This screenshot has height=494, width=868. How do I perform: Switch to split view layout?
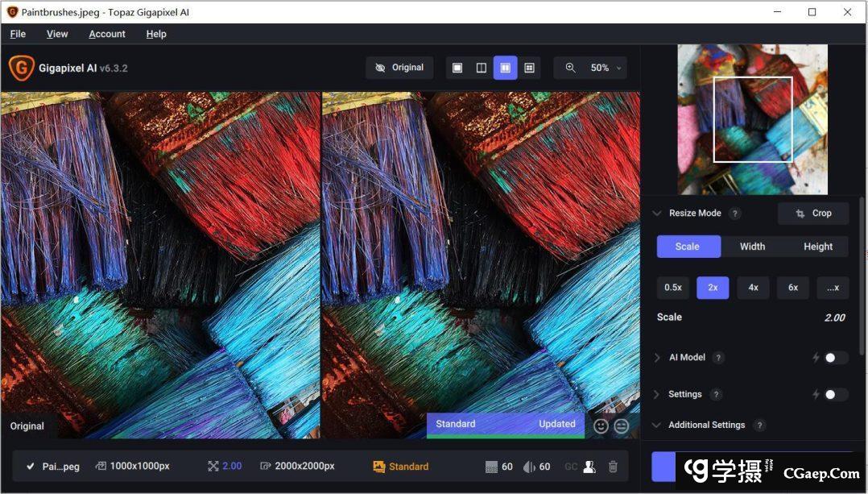click(482, 68)
